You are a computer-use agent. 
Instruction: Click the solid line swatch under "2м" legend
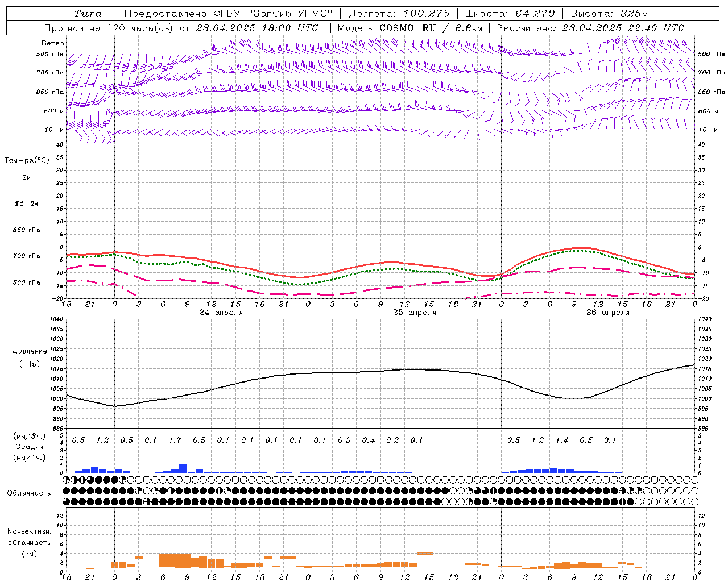click(26, 184)
